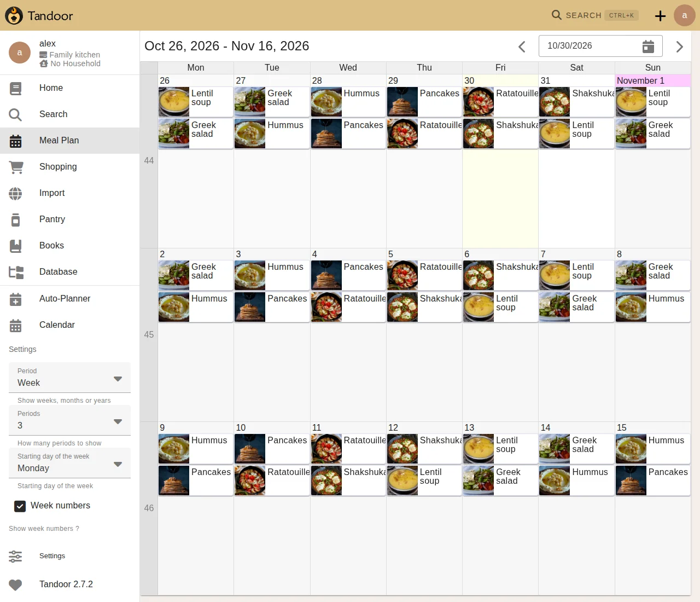
Task: Open Greek salad meal on Tuesday 27
Action: [272, 102]
